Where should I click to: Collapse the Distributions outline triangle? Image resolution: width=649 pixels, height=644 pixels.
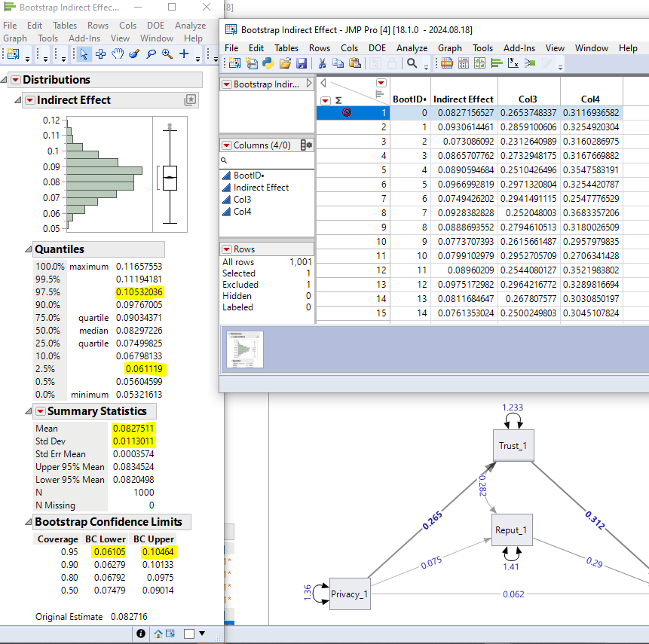(x=5, y=80)
